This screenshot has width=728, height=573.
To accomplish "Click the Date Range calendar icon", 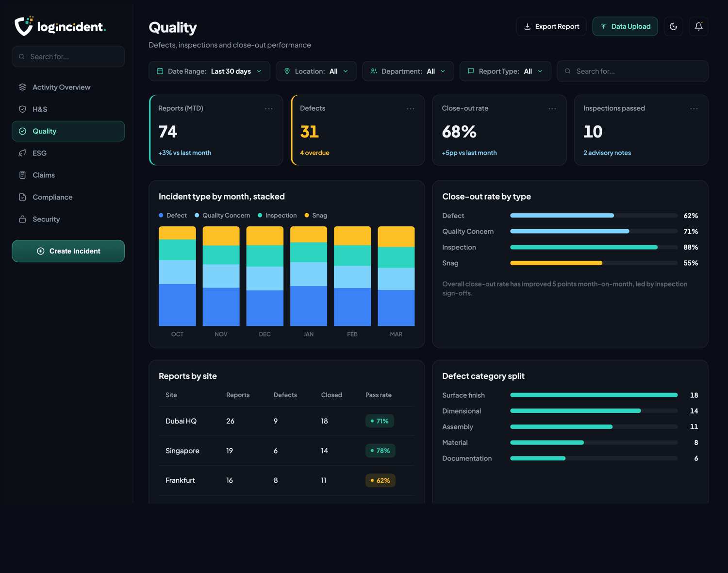I will coord(160,71).
